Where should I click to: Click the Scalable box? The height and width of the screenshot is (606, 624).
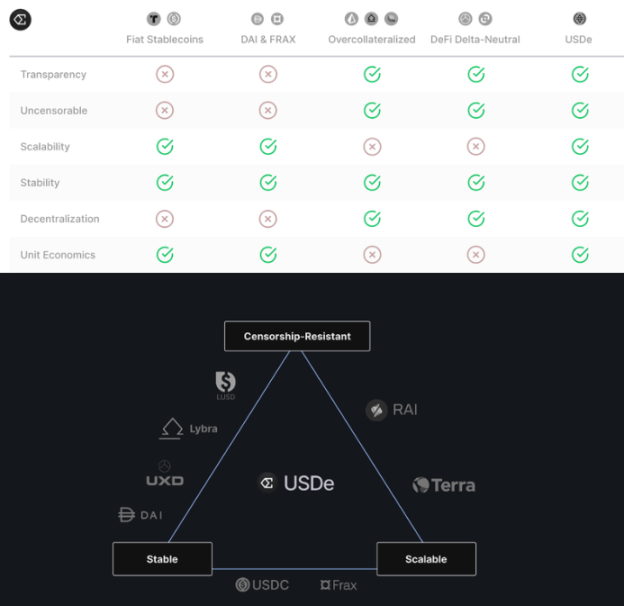pyautogui.click(x=426, y=559)
